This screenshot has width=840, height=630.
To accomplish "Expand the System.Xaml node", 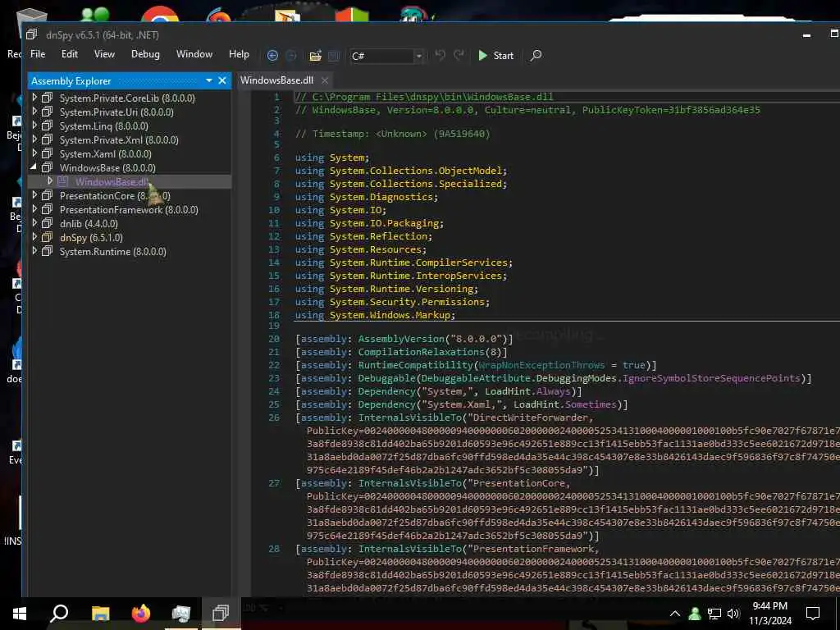I will (34, 153).
